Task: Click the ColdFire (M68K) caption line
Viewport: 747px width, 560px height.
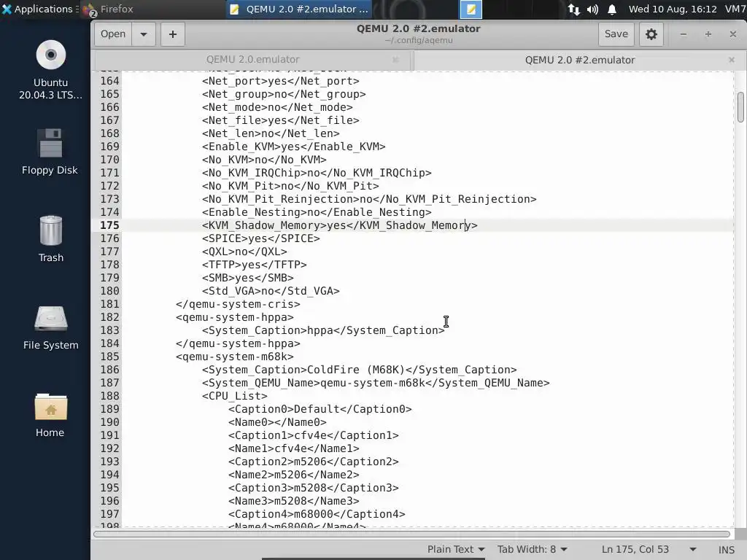Action: (x=359, y=370)
